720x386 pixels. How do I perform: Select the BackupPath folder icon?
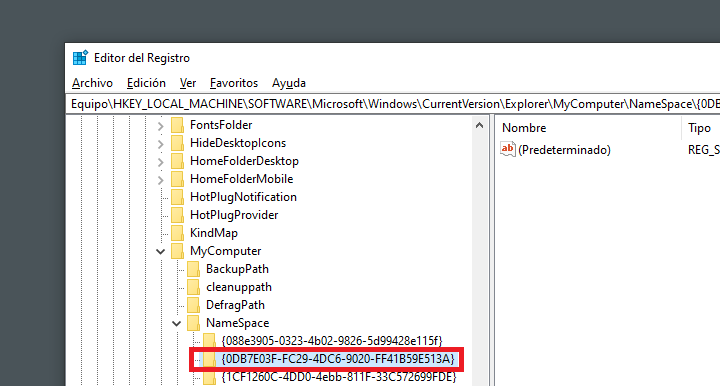pyautogui.click(x=193, y=269)
